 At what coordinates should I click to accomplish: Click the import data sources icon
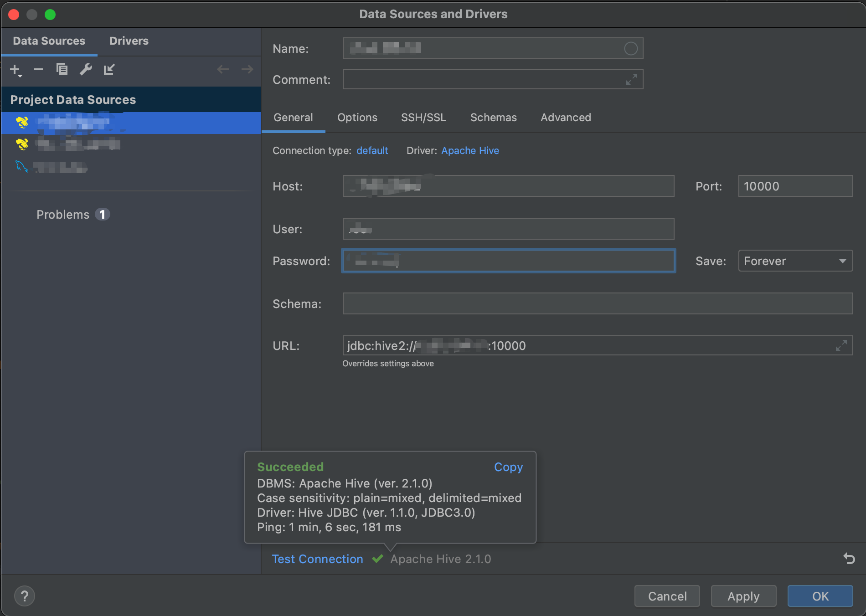click(109, 70)
